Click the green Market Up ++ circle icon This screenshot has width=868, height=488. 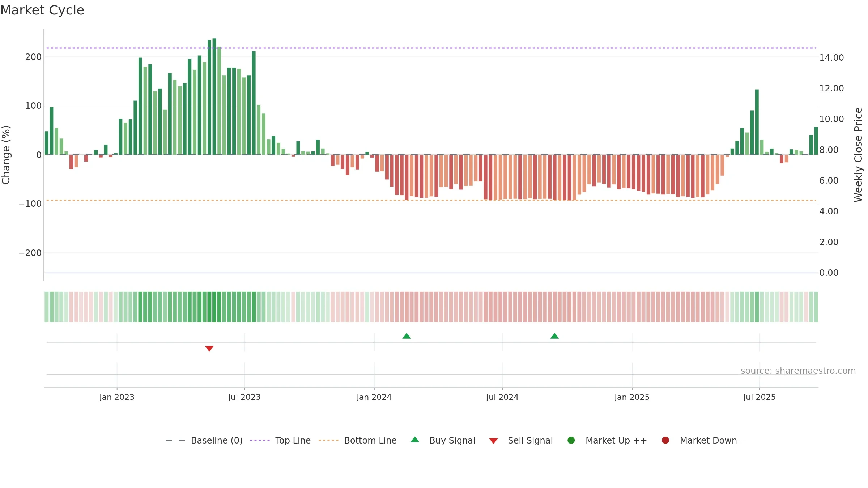click(571, 440)
